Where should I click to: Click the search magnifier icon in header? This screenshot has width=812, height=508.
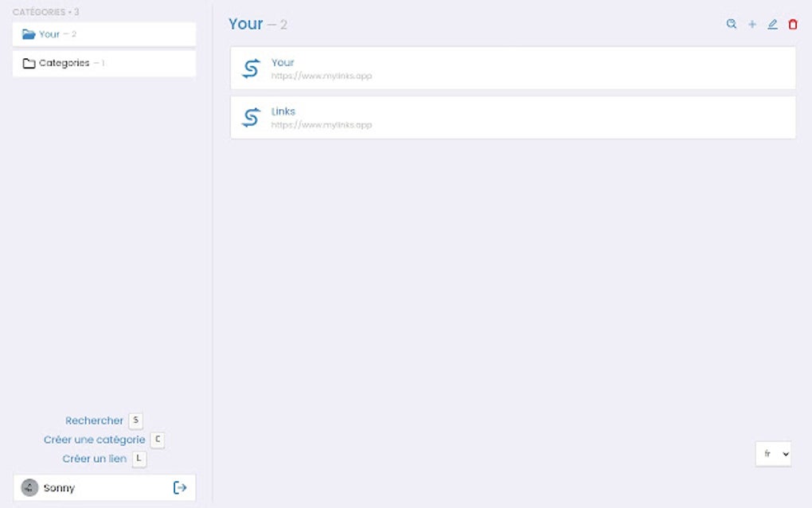[732, 24]
